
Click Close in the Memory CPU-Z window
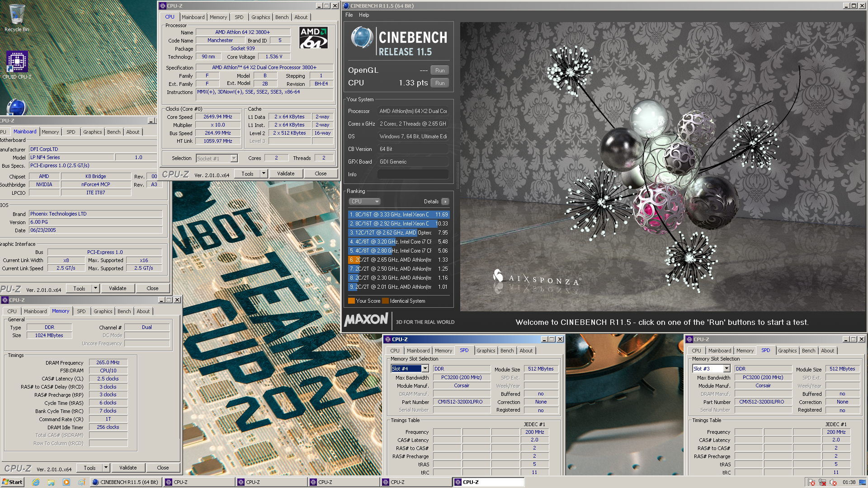coord(163,468)
